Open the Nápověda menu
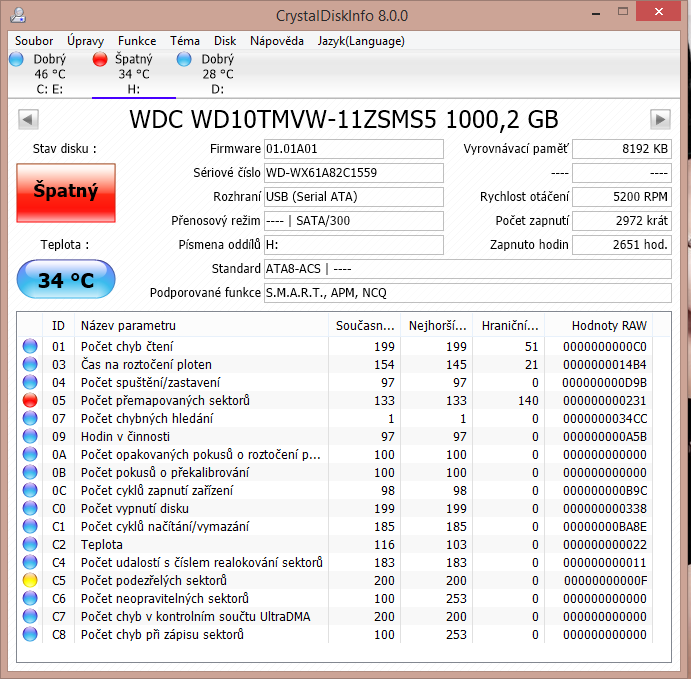The width and height of the screenshot is (691, 679). (x=277, y=41)
